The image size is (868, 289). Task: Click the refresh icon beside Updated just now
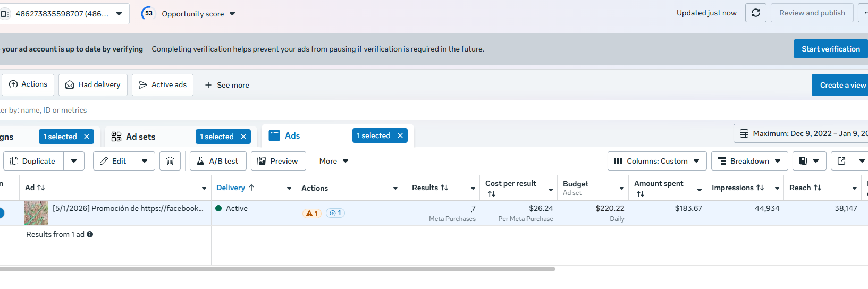(755, 13)
